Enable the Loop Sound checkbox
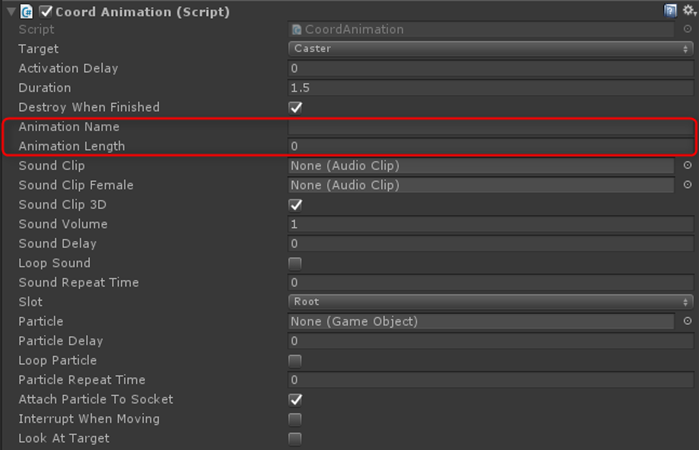This screenshot has height=450, width=699. coord(295,263)
